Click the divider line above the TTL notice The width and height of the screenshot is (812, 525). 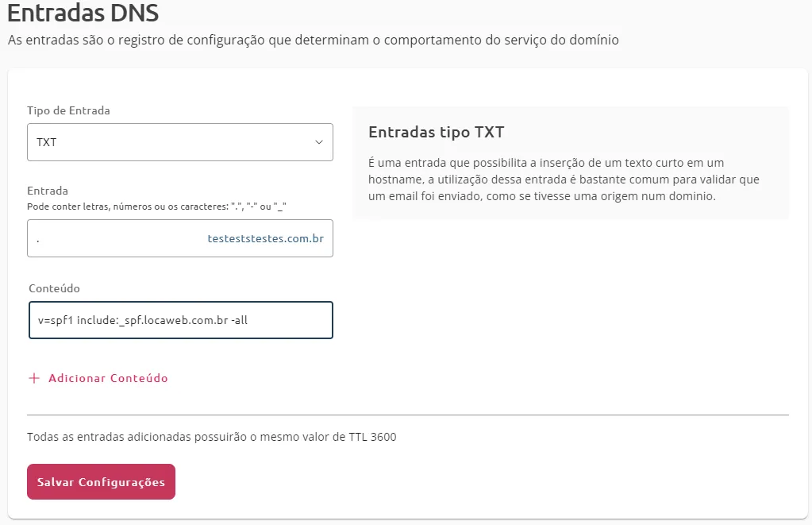point(407,415)
